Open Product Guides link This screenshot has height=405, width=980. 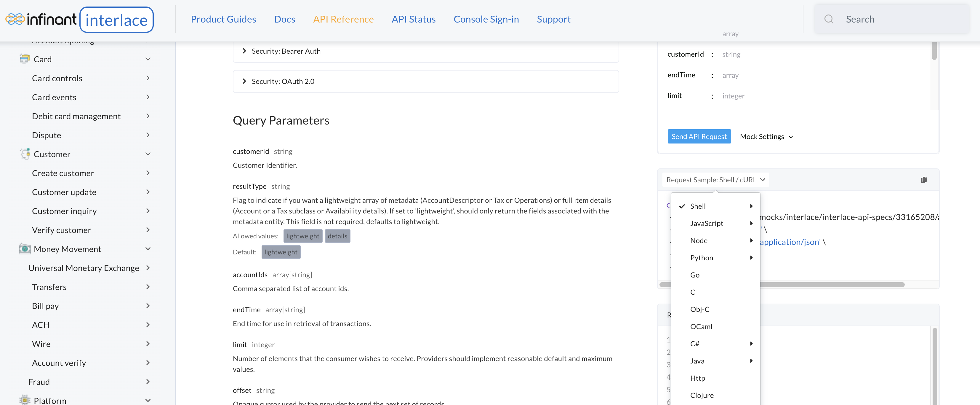click(x=223, y=19)
